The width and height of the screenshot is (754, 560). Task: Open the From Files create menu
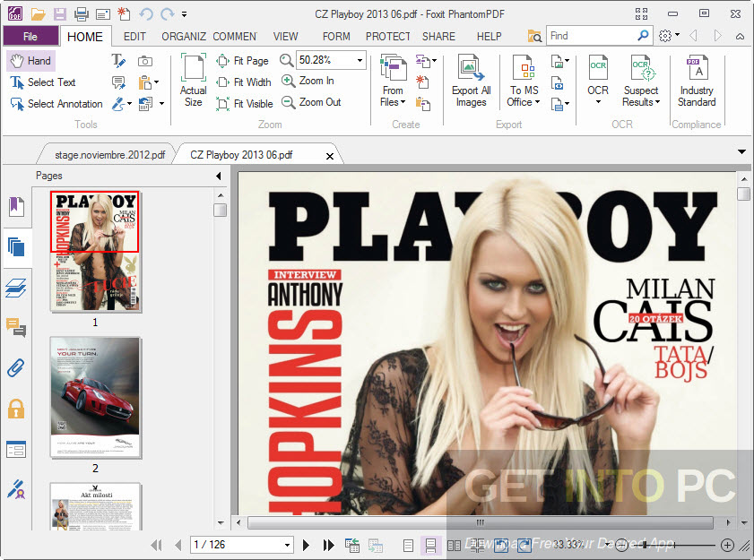(393, 81)
